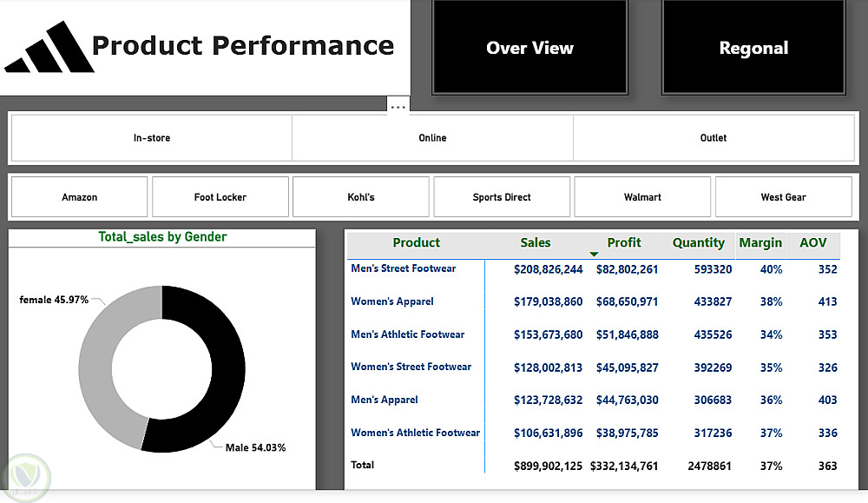Filter the report by Walmart
Image resolution: width=868 pixels, height=503 pixels.
coord(642,197)
